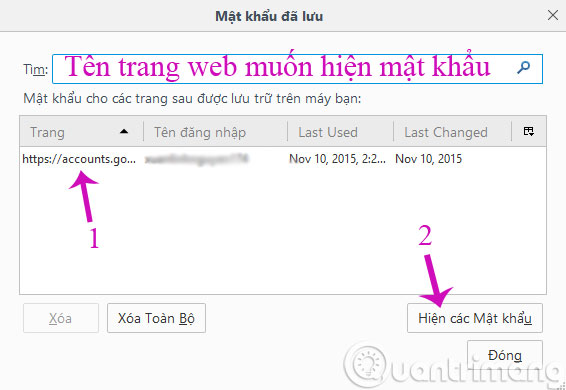Click Hiện các Mật khẩu button
Viewport: 566px width, 390px height.
tap(475, 318)
